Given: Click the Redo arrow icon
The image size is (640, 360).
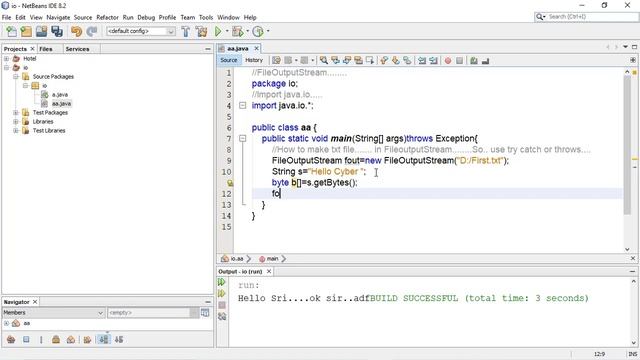Looking at the screenshot, I should 92,31.
